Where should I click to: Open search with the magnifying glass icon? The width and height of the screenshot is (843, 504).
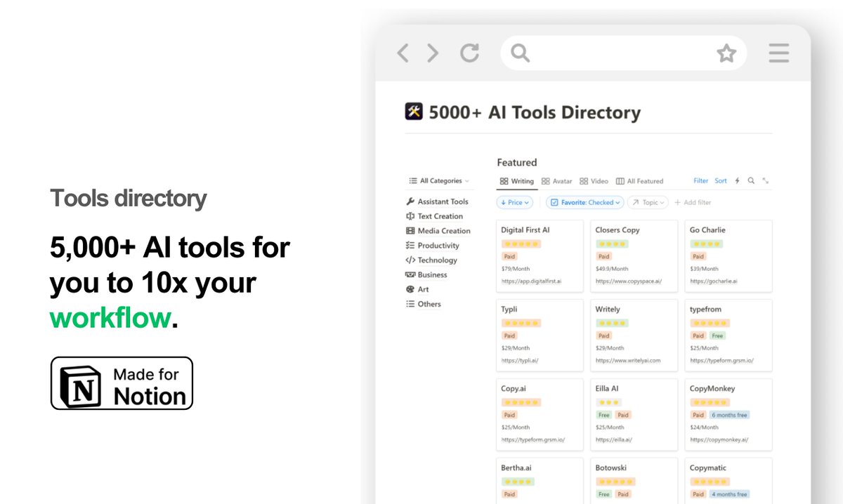750,180
